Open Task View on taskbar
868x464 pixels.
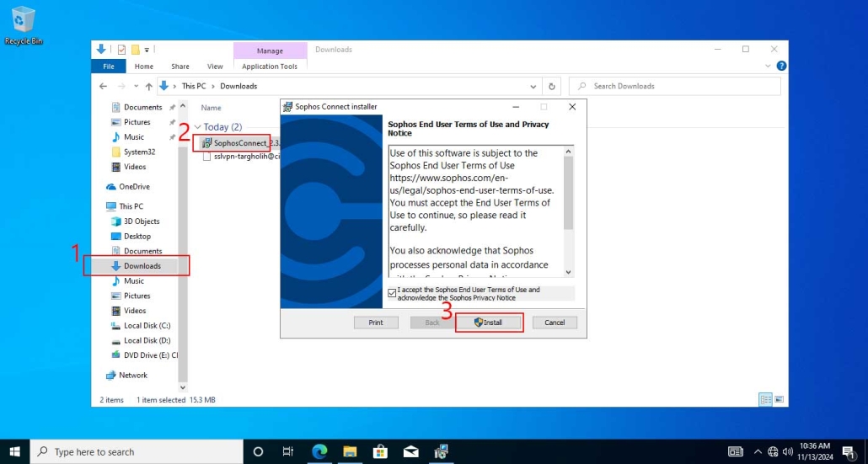[288, 451]
